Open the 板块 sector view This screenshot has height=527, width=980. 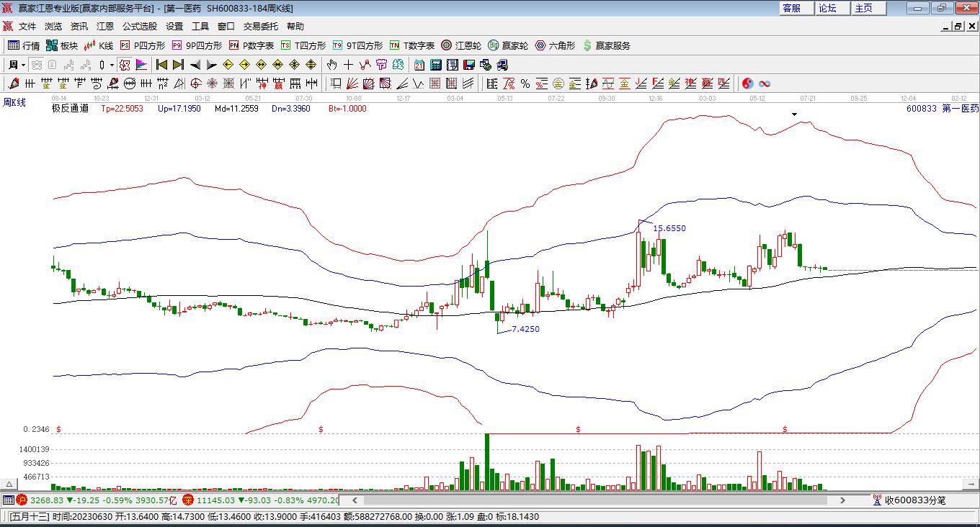pyautogui.click(x=62, y=45)
